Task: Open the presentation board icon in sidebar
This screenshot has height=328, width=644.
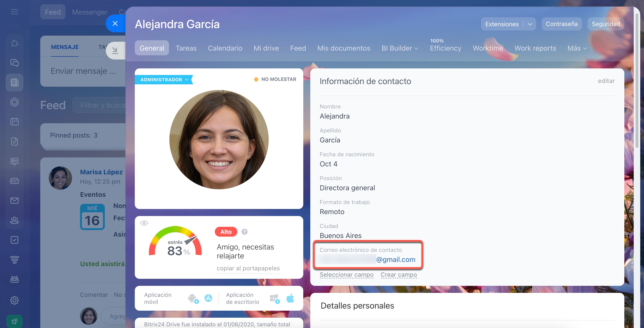Action: pos(15,161)
